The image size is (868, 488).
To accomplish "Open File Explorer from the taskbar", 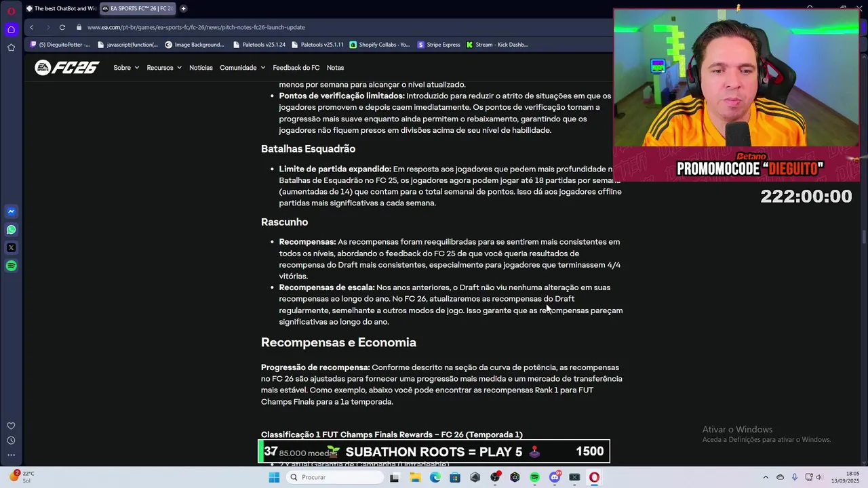I will coord(415,477).
